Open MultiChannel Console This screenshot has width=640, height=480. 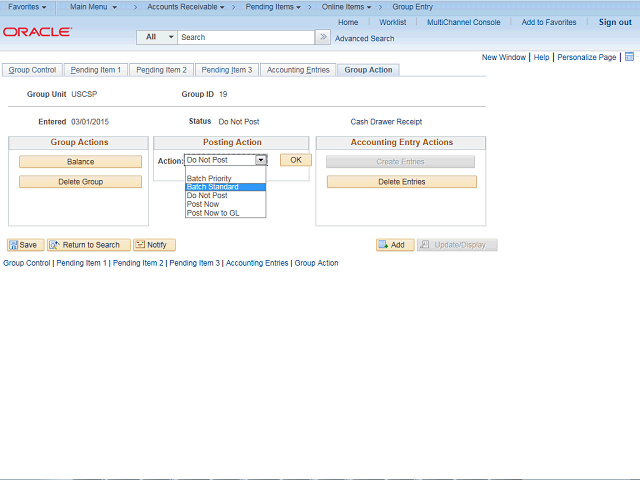[x=464, y=22]
